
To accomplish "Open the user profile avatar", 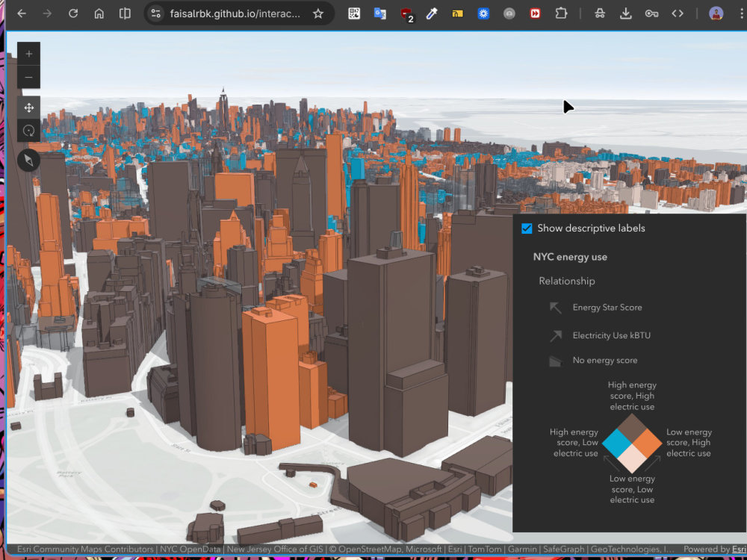I will click(x=716, y=13).
